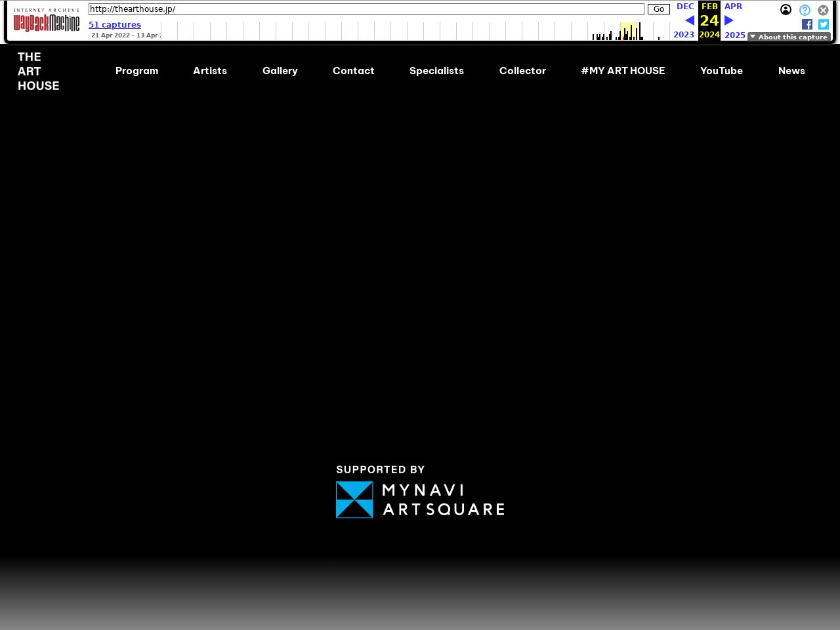Focus the Wayback URL input field
840x630 pixels.
366,9
